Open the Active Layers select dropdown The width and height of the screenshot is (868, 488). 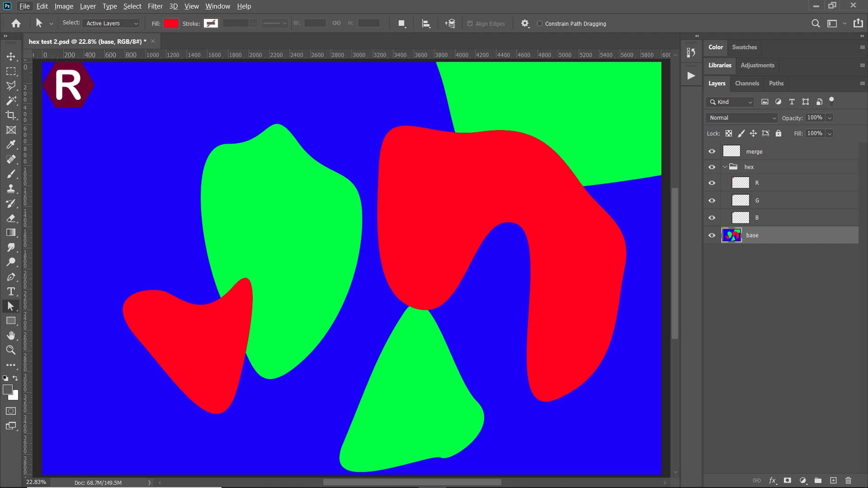[112, 23]
